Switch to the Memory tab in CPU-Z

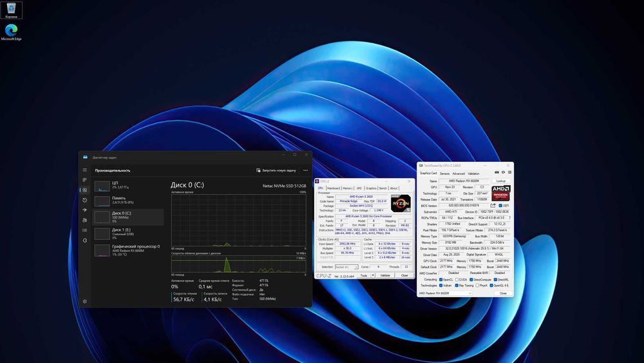(x=348, y=188)
